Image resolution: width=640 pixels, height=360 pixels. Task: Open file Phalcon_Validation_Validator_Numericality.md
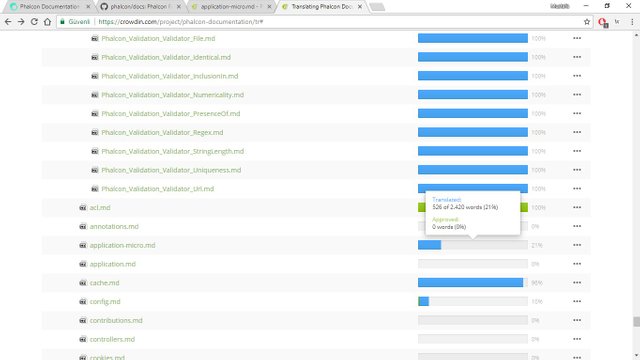coord(173,95)
